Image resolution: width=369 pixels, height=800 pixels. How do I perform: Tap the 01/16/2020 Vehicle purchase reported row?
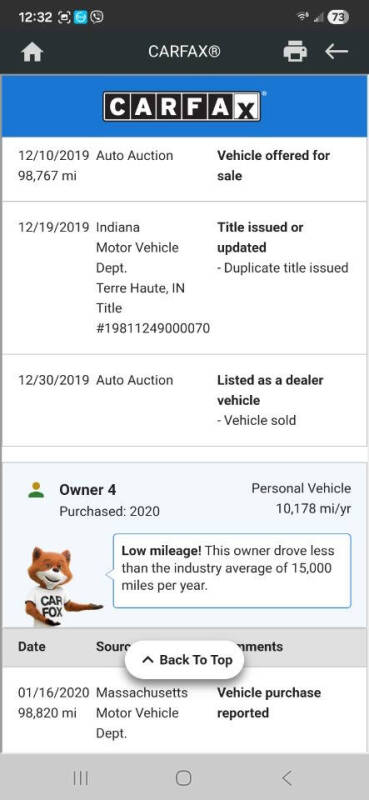point(184,710)
